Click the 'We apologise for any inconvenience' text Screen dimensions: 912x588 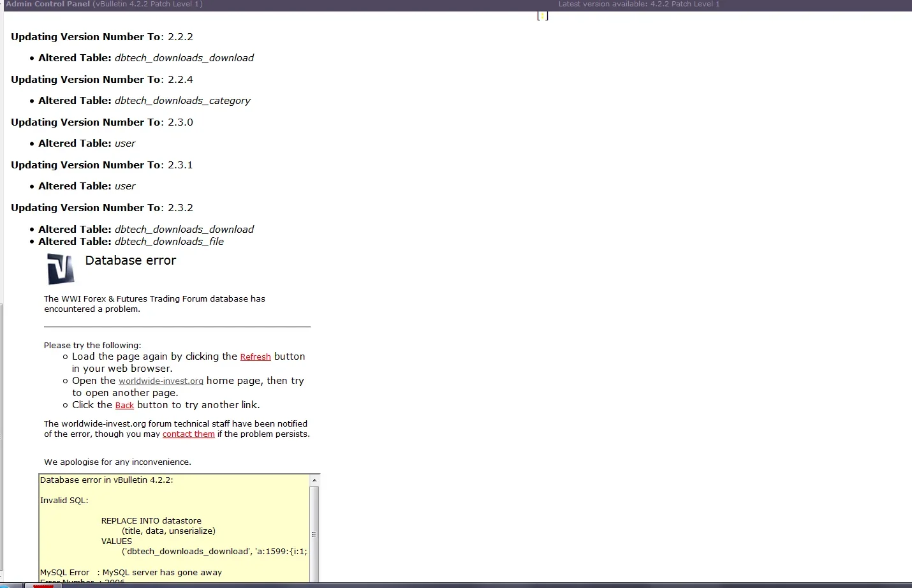[x=117, y=462]
